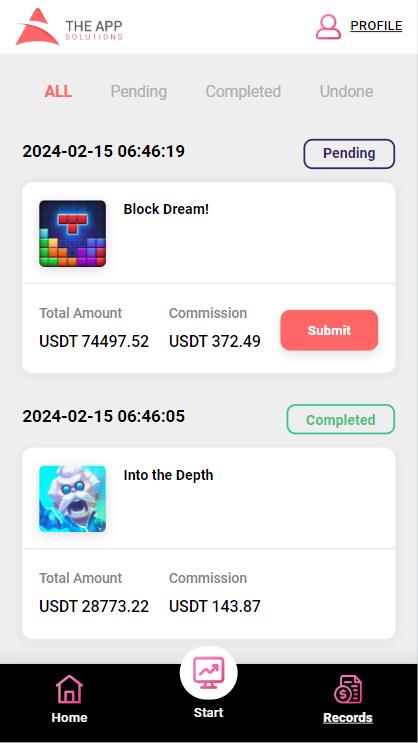Open the Records money document icon
The width and height of the screenshot is (418, 743).
pyautogui.click(x=348, y=689)
